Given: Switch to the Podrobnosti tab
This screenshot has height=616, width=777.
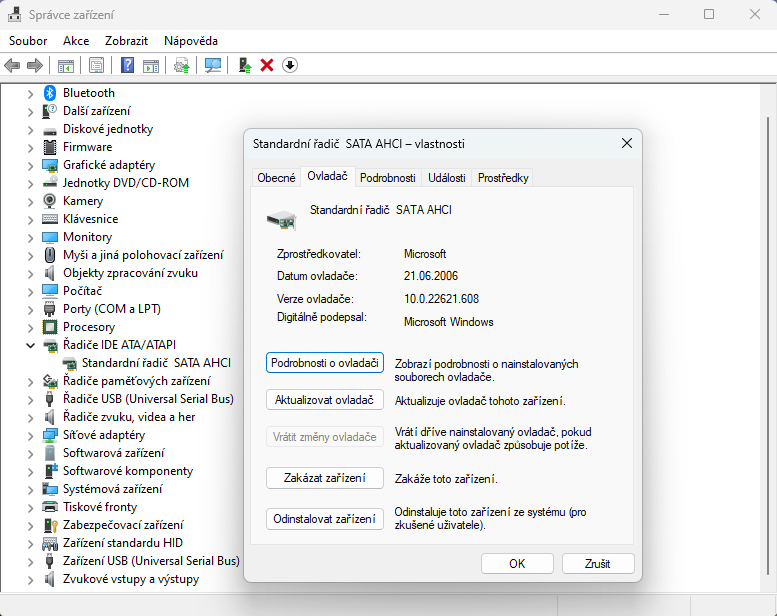Looking at the screenshot, I should pos(388,177).
